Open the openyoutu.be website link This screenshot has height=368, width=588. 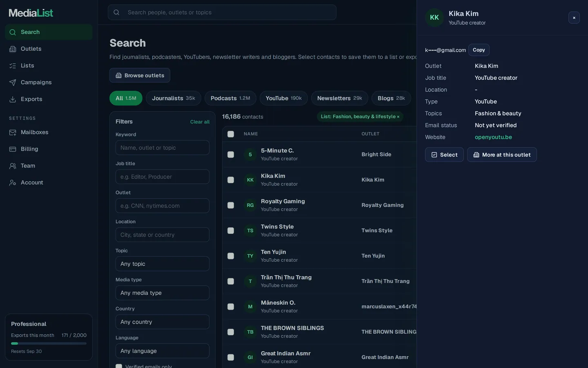pos(493,137)
